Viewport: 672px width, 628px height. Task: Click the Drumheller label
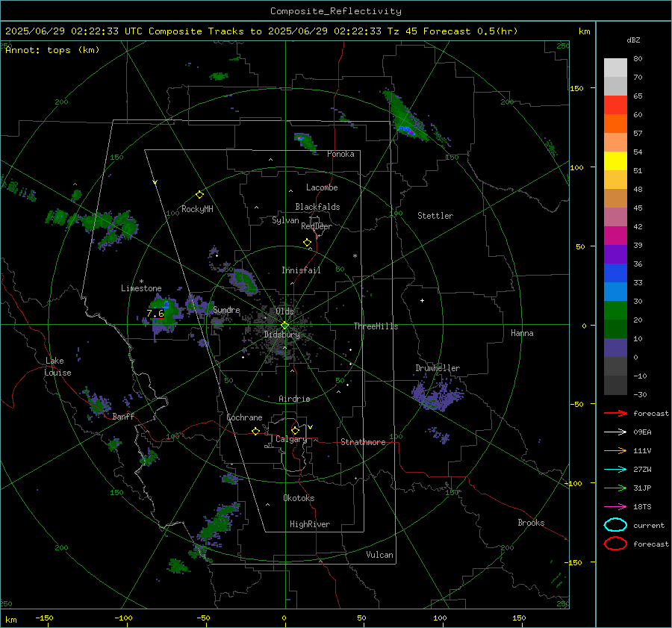(x=438, y=368)
